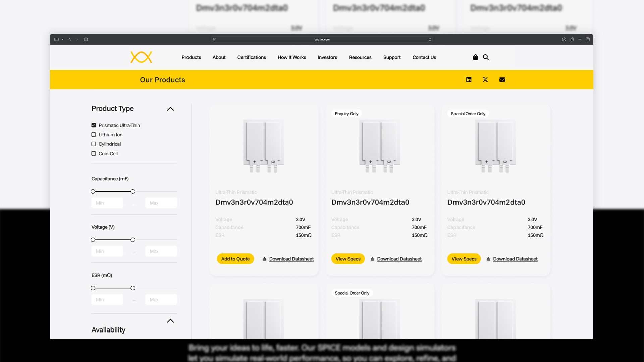Open the shopping cart icon
644x362 pixels.
475,57
